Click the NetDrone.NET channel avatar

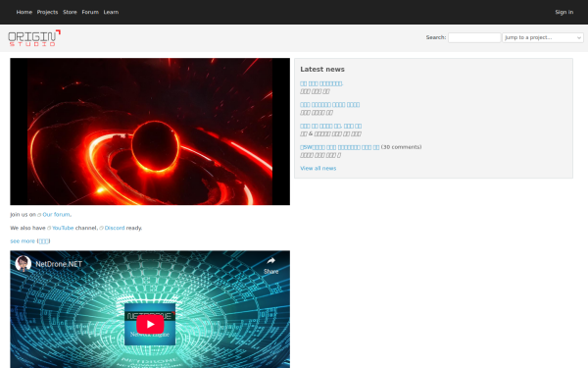click(23, 264)
